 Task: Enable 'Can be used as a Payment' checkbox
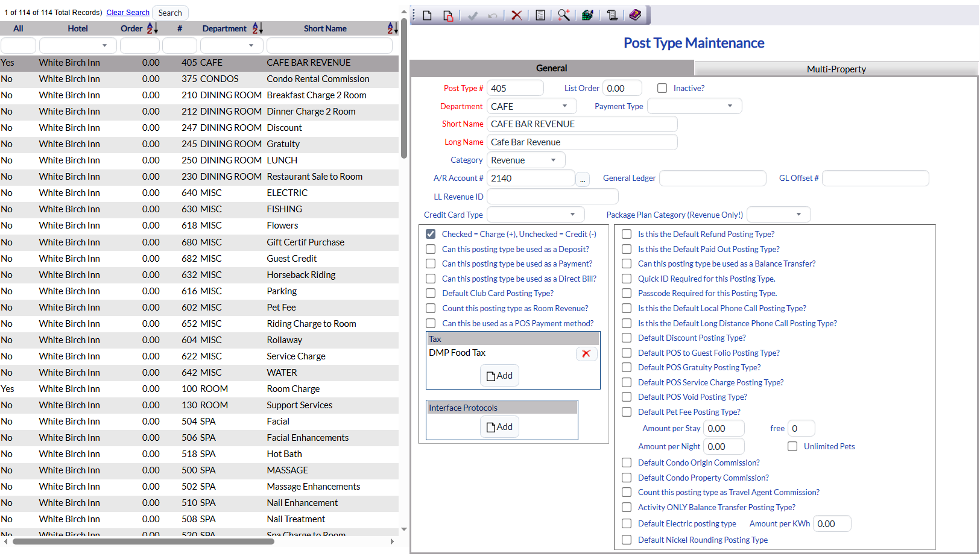431,264
